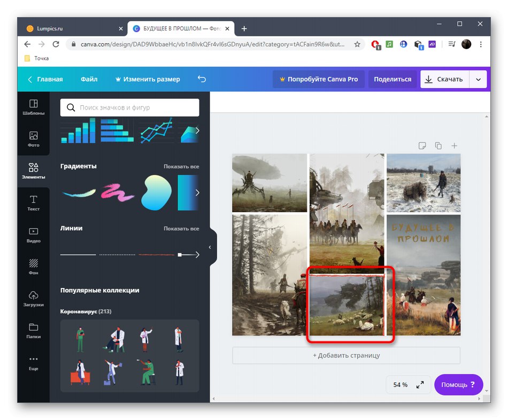The height and width of the screenshot is (420, 508).
Task: Select the БУДУЩЕЕ В ПРОШЛОМ title text
Action: pyautogui.click(x=423, y=233)
